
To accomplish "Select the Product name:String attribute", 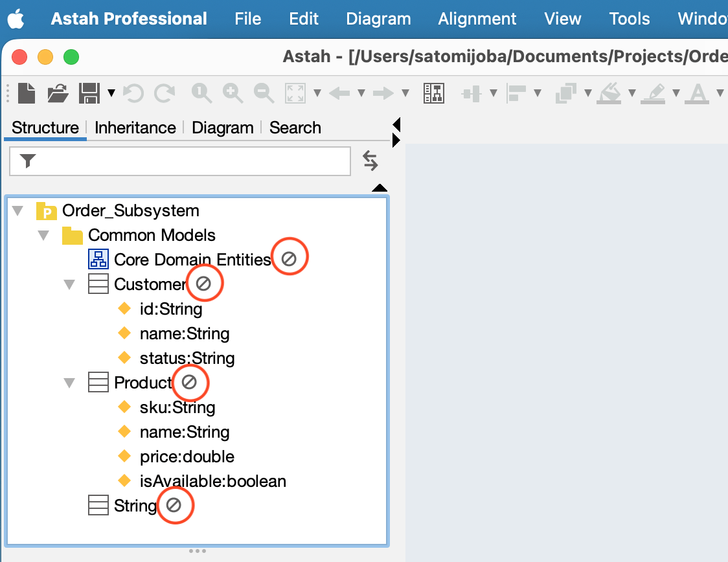I will pos(185,432).
